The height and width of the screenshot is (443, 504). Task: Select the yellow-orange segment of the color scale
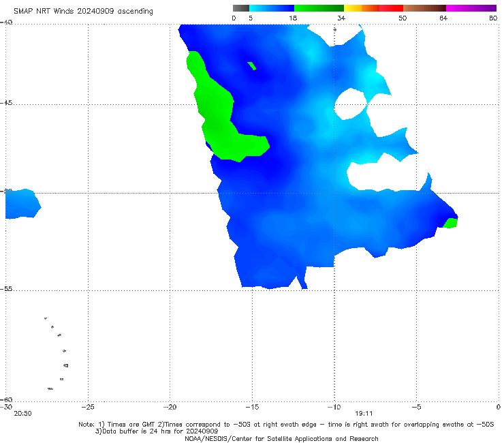click(362, 8)
